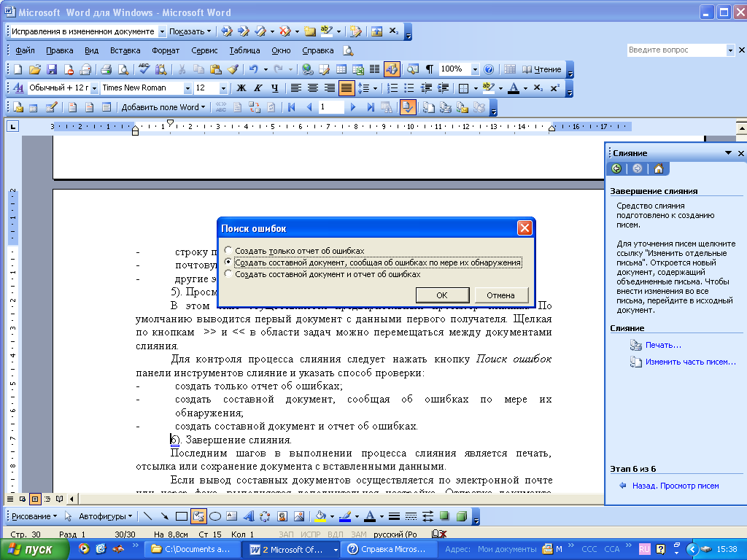Image resolution: width=747 pixels, height=560 pixels.
Task: Click the Cut scissors icon
Action: pos(182,69)
